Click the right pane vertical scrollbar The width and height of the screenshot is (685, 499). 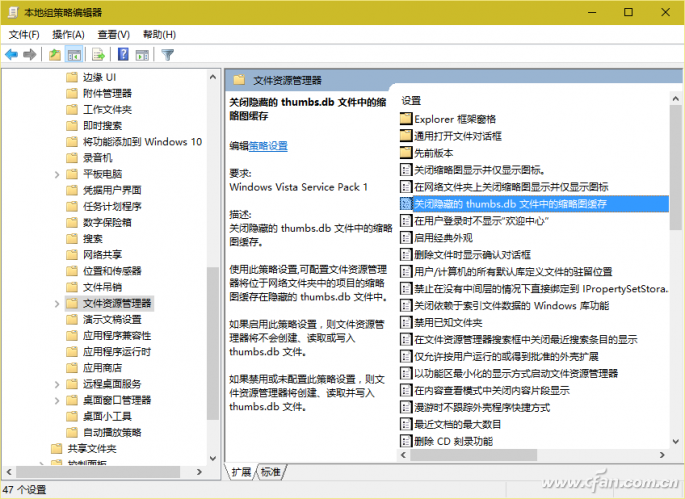(678, 300)
